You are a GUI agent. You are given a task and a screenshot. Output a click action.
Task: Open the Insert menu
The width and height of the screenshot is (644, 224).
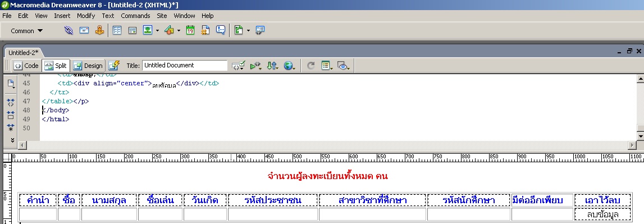[x=62, y=16]
